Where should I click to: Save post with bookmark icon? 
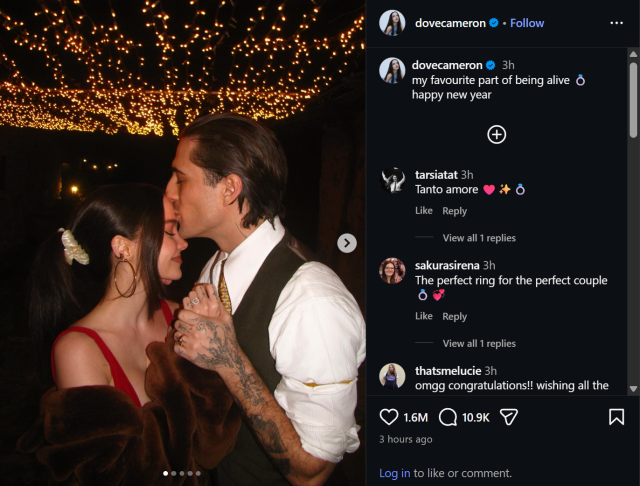616,417
